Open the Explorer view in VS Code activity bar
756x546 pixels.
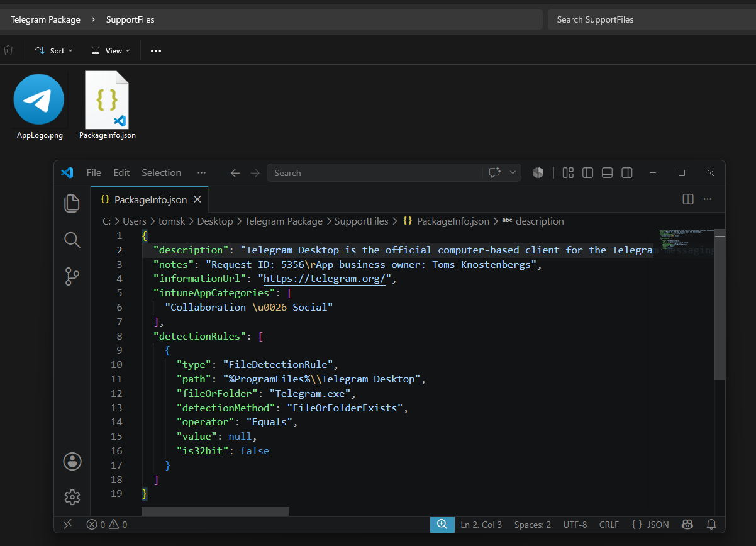click(x=72, y=203)
